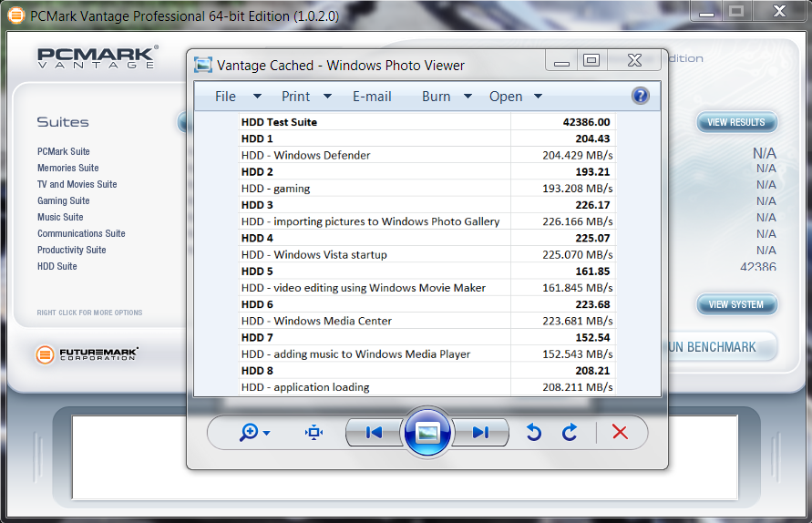Click View System in PCMark window
Viewport: 812px width, 523px height.
[736, 304]
